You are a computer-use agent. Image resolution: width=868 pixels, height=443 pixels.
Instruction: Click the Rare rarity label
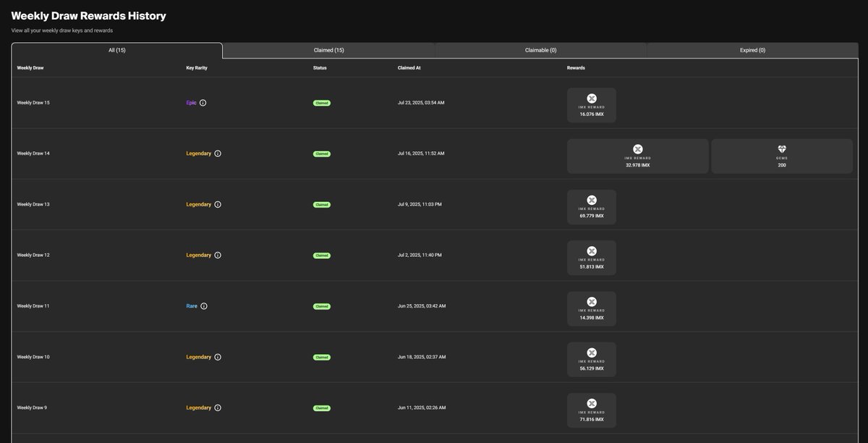point(192,306)
